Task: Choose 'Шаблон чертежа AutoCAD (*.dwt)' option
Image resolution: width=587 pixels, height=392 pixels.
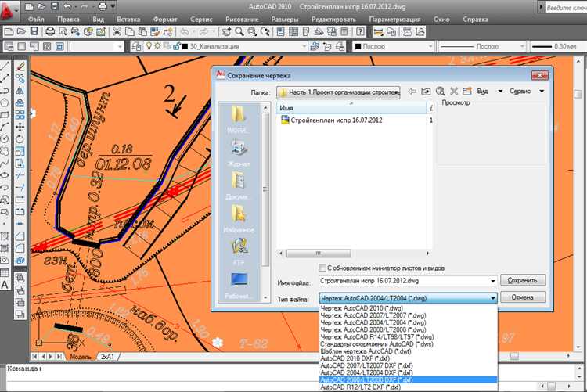Action: [x=409, y=351]
